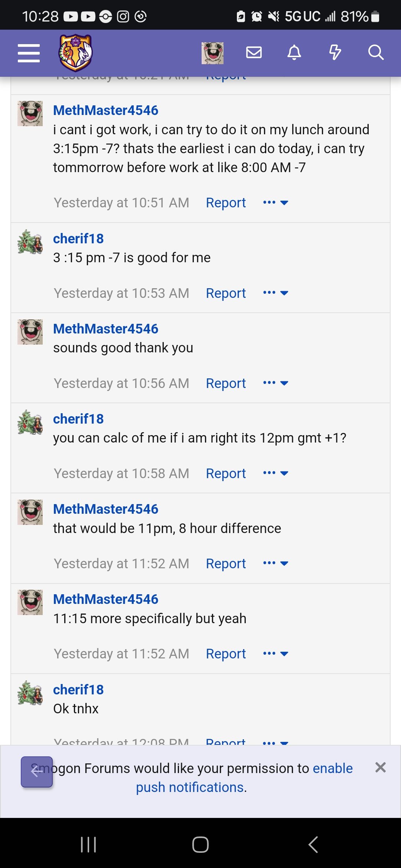
Task: Open the lightning bolt what's new
Action: click(335, 53)
